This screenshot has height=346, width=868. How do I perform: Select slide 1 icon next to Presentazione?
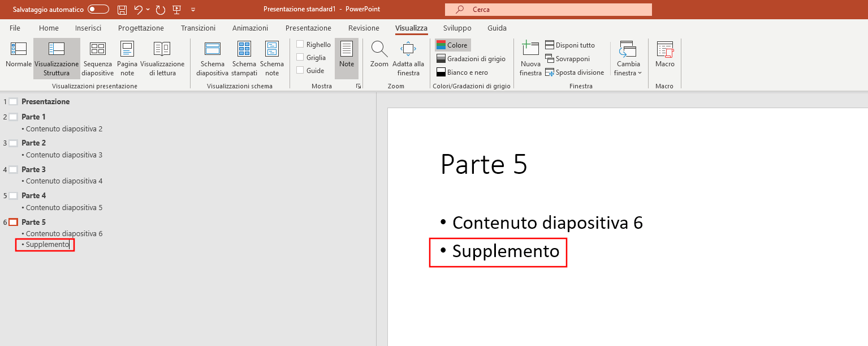[14, 101]
